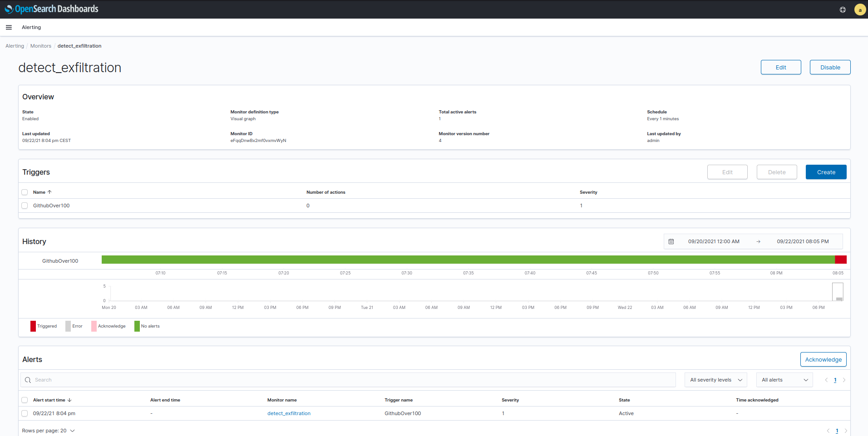
Task: Click Create trigger button
Action: click(x=826, y=172)
